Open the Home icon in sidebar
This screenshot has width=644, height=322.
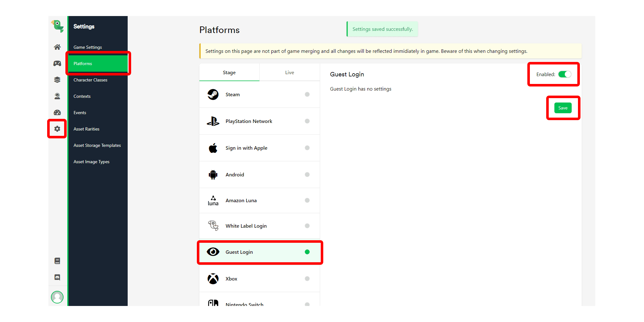[57, 47]
